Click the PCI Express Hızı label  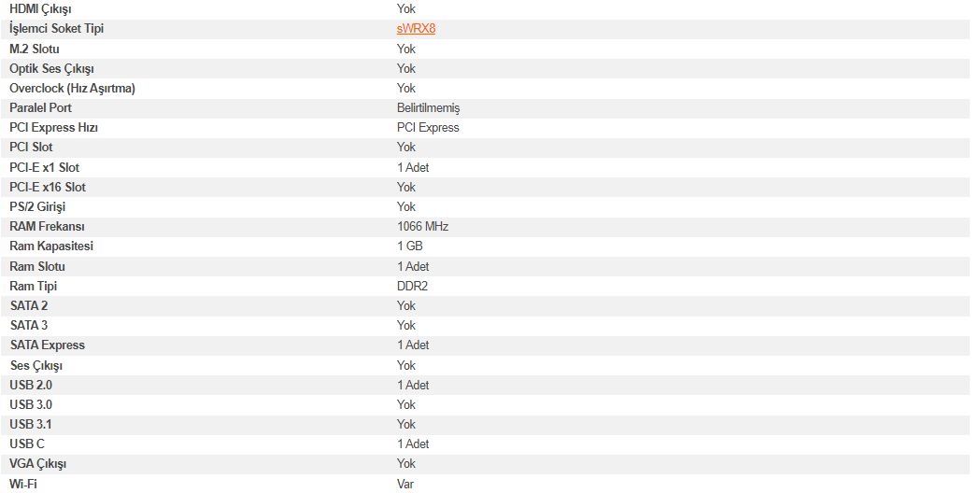point(53,128)
